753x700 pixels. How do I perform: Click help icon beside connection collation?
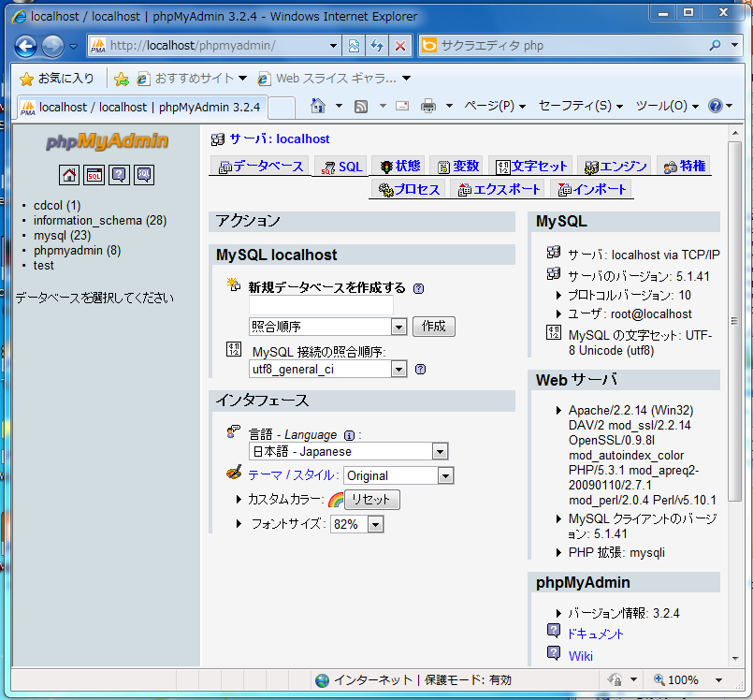click(420, 369)
